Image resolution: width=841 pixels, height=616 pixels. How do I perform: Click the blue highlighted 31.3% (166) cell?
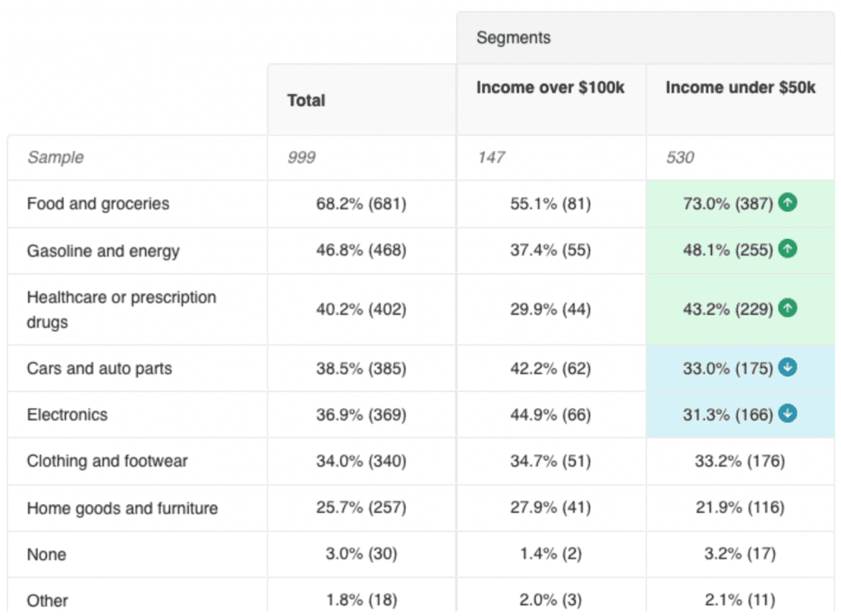727,415
